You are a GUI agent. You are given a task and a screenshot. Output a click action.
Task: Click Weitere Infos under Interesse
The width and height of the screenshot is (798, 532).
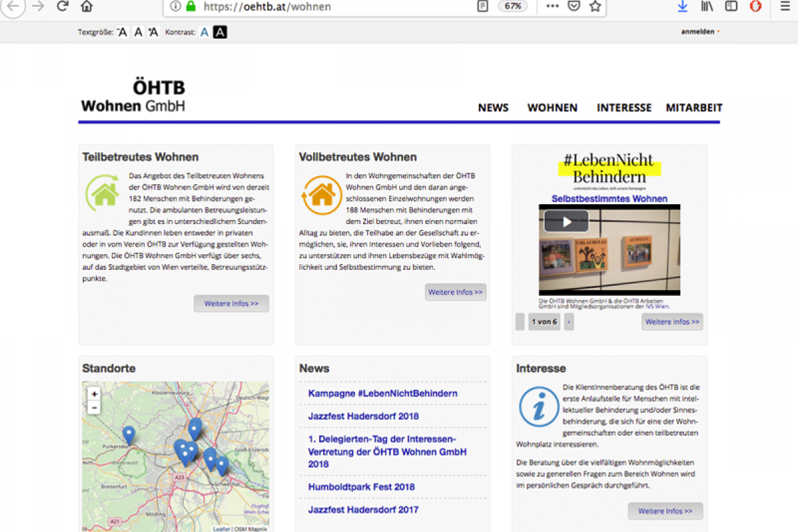[x=665, y=511]
